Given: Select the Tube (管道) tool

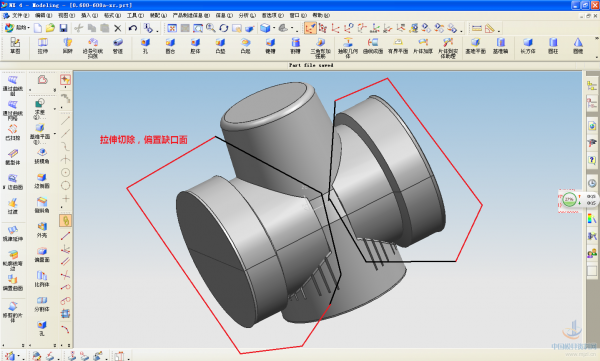Looking at the screenshot, I should (118, 46).
